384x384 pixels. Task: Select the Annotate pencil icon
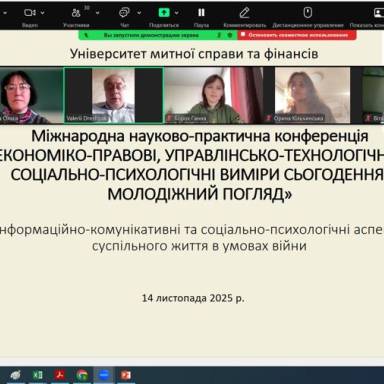tap(245, 13)
